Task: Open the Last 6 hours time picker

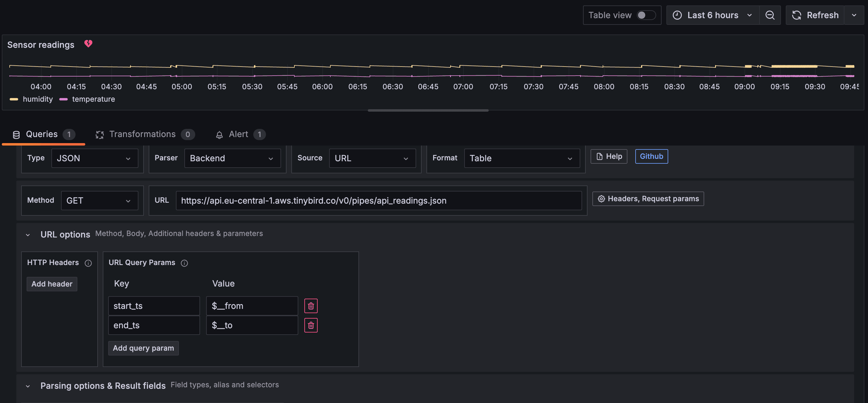Action: [x=712, y=15]
